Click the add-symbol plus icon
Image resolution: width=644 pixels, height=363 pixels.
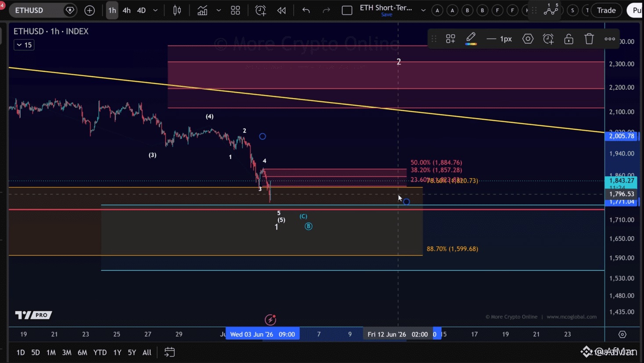point(90,10)
